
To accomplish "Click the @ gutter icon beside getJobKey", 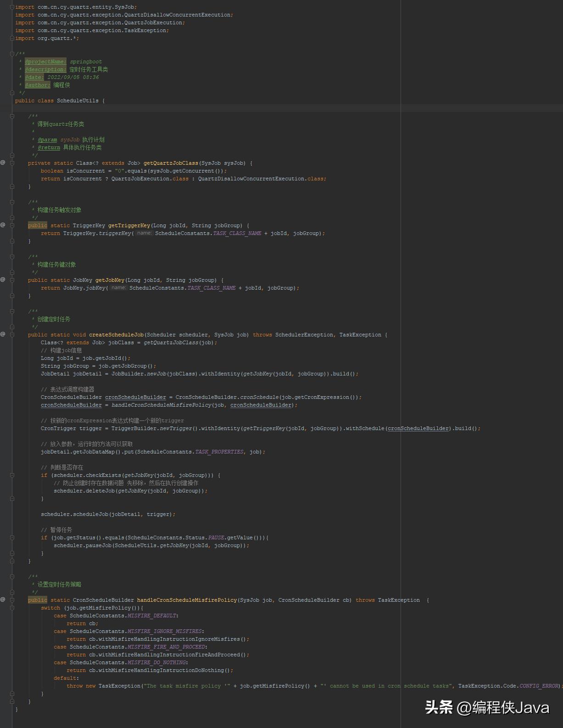I will tap(3, 280).
